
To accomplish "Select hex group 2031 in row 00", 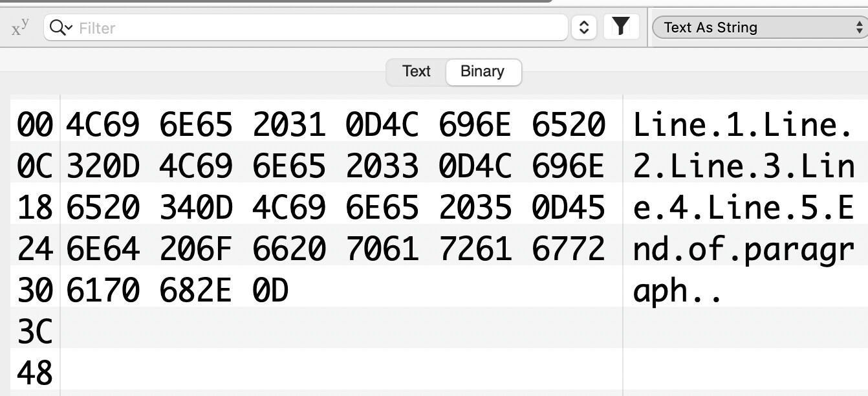I will pos(289,125).
